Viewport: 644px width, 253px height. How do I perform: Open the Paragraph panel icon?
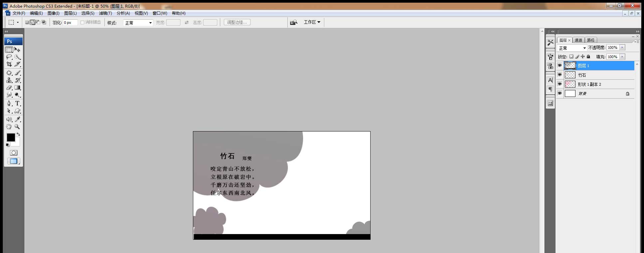coord(550,89)
